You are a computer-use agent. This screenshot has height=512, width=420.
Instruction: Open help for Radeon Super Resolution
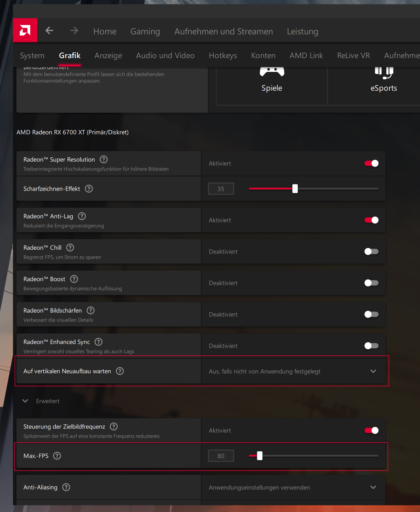(104, 159)
